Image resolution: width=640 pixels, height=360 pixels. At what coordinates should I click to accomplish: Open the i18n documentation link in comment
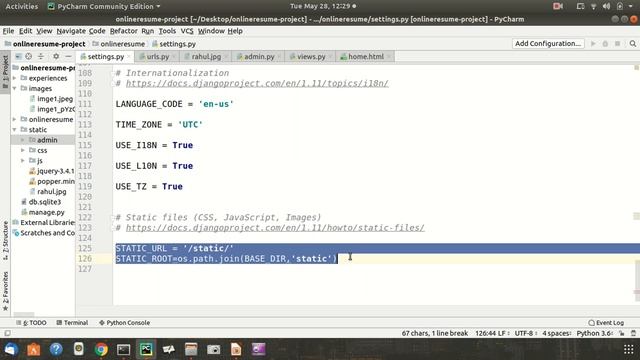(x=257, y=83)
